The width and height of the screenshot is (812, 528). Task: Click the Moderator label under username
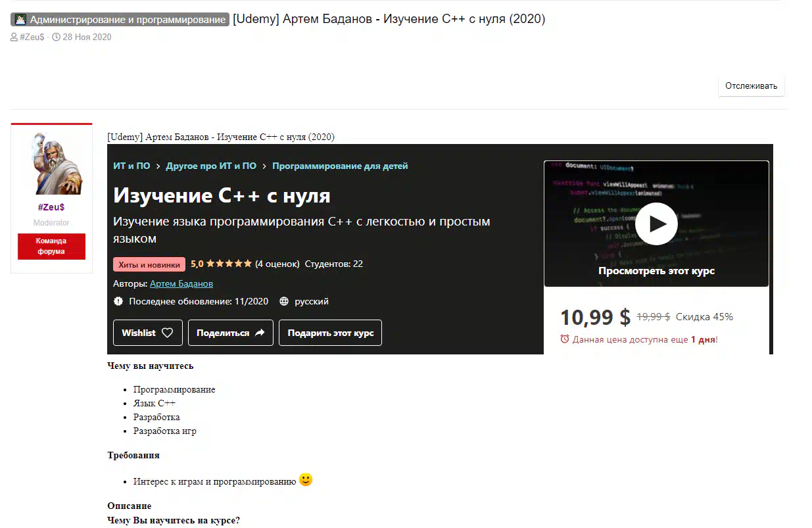(x=51, y=223)
